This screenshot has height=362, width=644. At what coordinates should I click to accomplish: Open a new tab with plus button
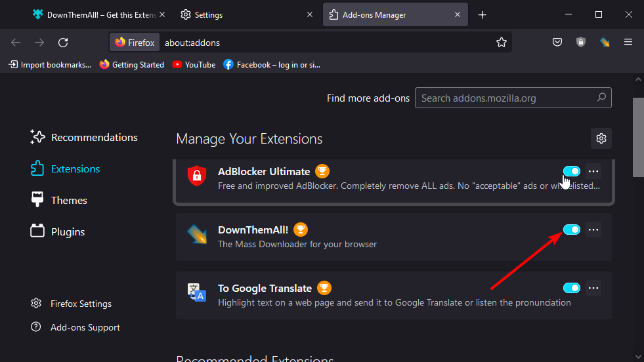pos(482,15)
